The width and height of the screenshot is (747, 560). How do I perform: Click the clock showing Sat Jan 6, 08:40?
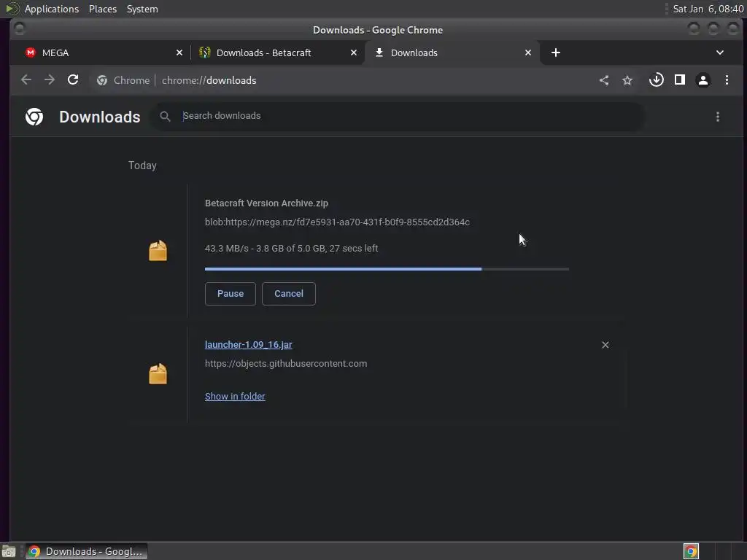pyautogui.click(x=708, y=9)
